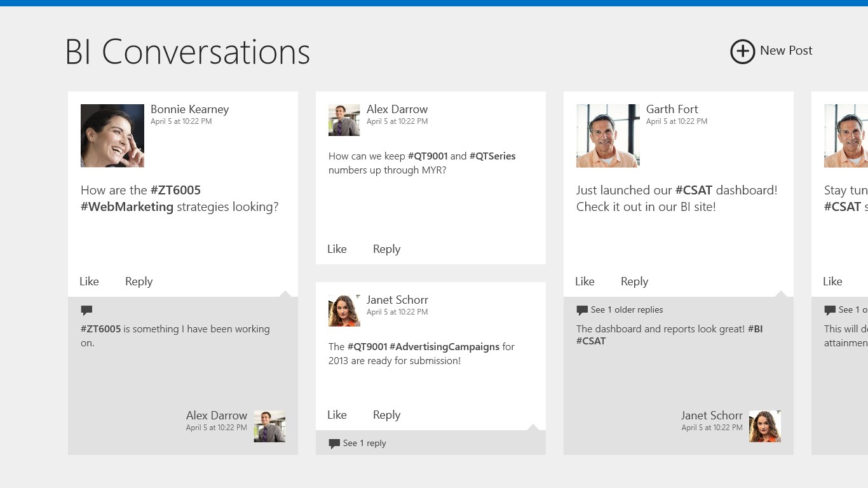This screenshot has height=488, width=868.
Task: Click Alex Darrow's name in reply section
Action: click(x=216, y=416)
